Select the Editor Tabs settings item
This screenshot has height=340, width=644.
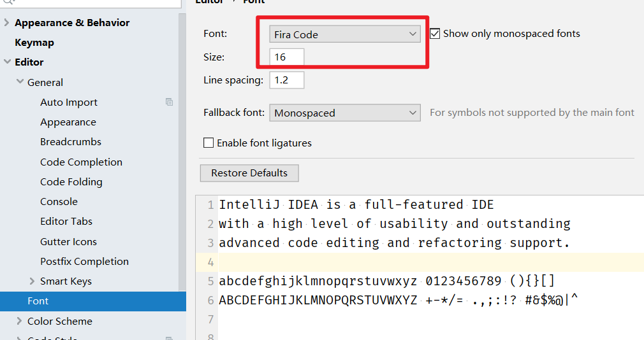tap(66, 222)
